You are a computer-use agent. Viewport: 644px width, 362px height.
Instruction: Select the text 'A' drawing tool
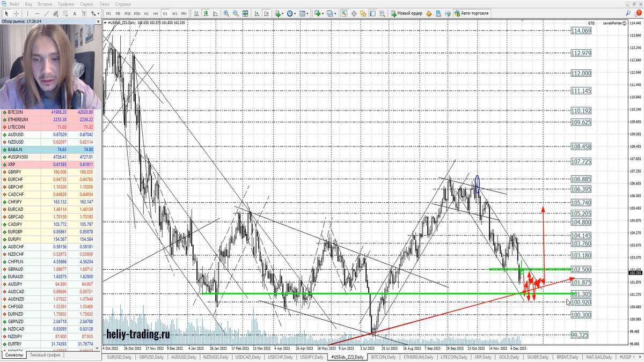pyautogui.click(x=75, y=13)
